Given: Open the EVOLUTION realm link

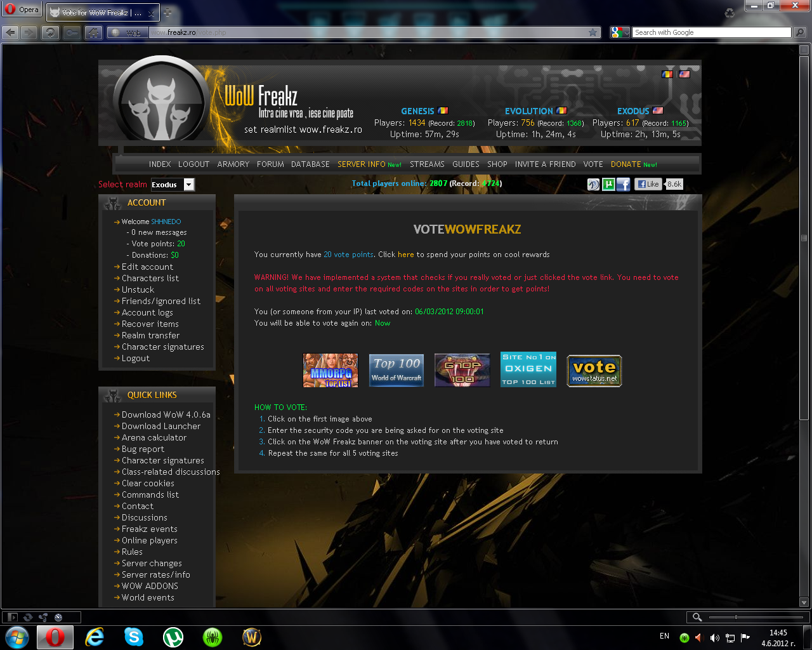Looking at the screenshot, I should (528, 111).
